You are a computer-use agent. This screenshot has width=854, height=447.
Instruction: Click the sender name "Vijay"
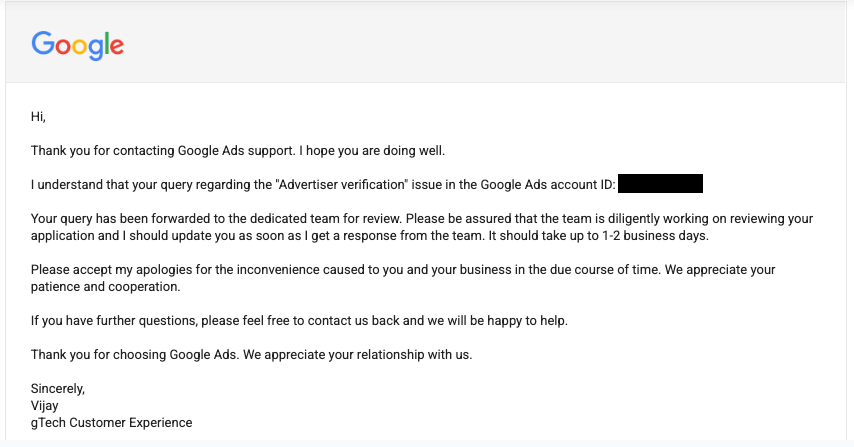tap(46, 405)
